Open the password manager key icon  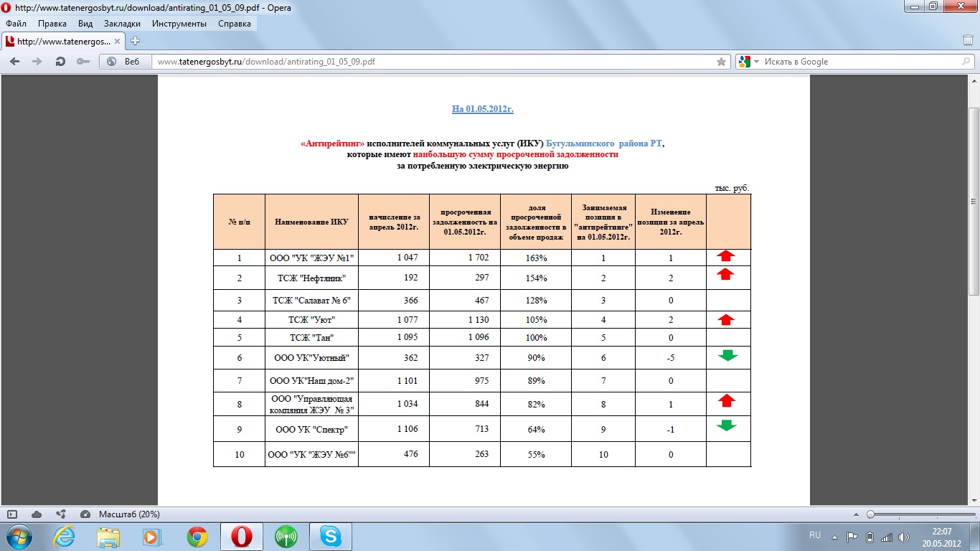(x=83, y=62)
